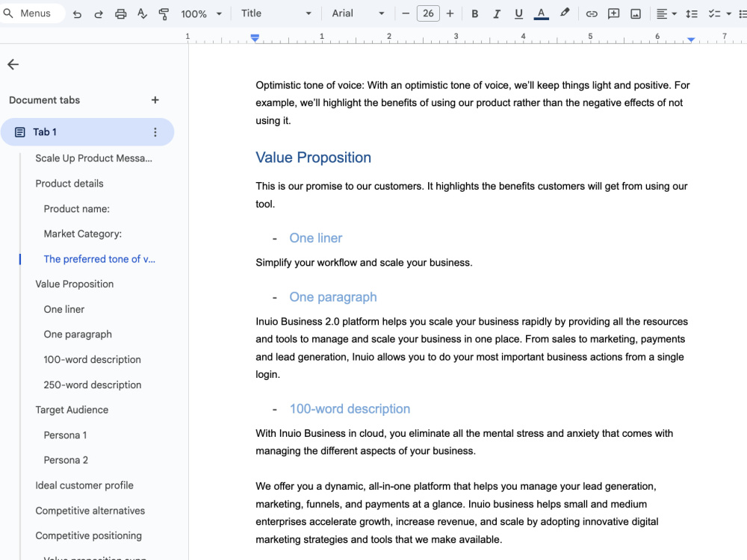Click the 100-word description subheading in document

pos(350,408)
